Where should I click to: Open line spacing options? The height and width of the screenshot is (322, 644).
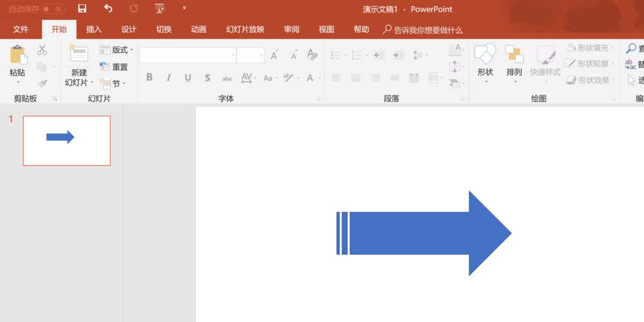[420, 55]
